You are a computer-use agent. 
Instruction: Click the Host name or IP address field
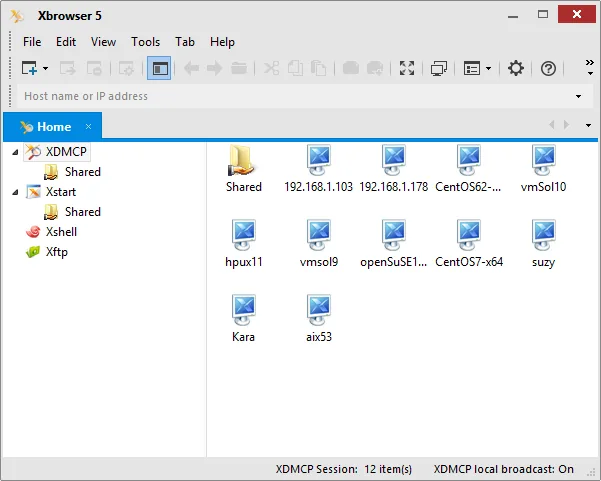[x=295, y=96]
